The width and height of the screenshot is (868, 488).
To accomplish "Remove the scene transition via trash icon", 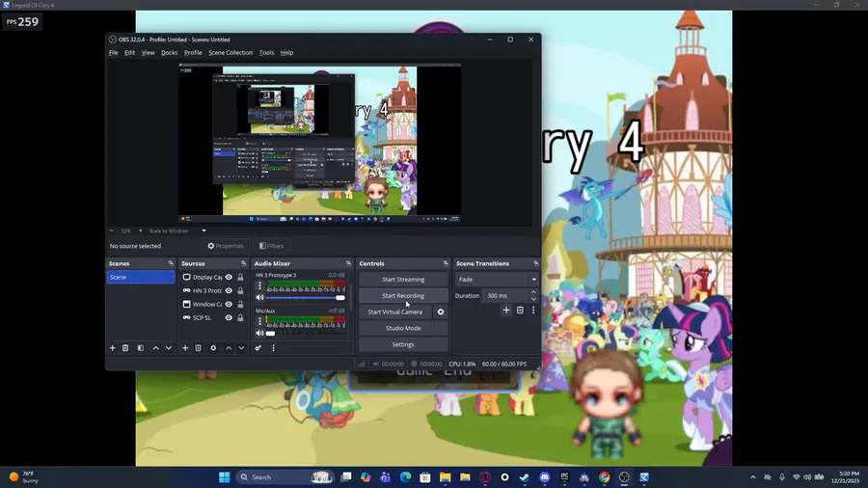I will [520, 311].
